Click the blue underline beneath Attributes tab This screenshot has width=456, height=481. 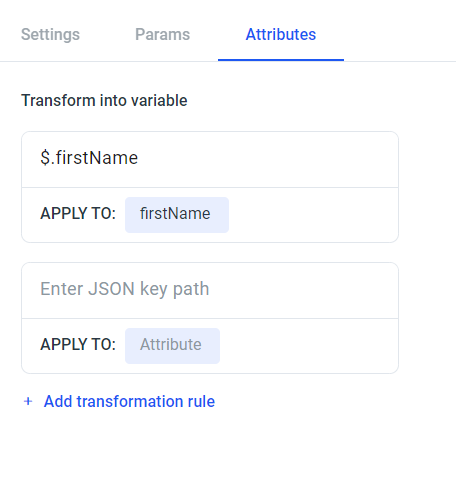[x=281, y=60]
